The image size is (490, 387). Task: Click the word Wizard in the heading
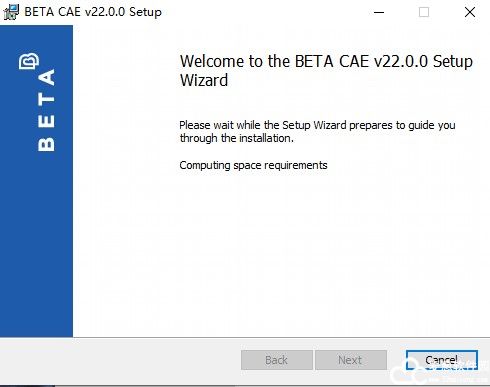pyautogui.click(x=204, y=80)
